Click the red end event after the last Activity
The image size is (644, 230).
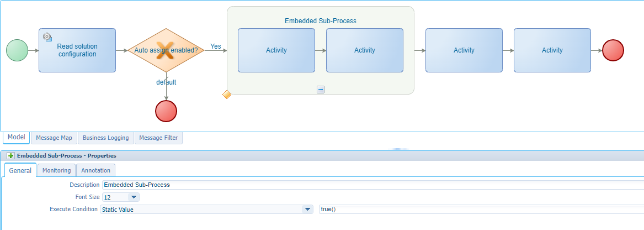pyautogui.click(x=613, y=50)
